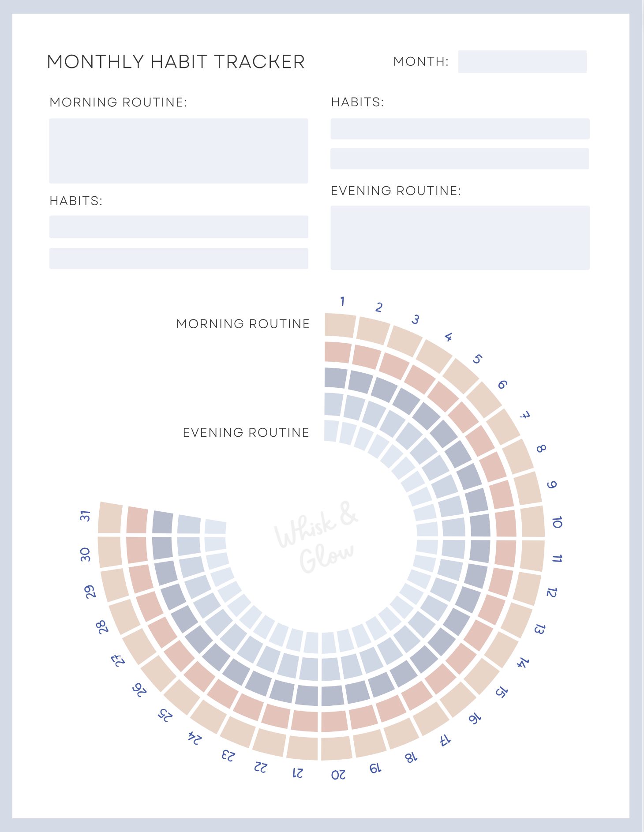The image size is (644, 832).
Task: Click day number 25 label
Action: pyautogui.click(x=165, y=715)
